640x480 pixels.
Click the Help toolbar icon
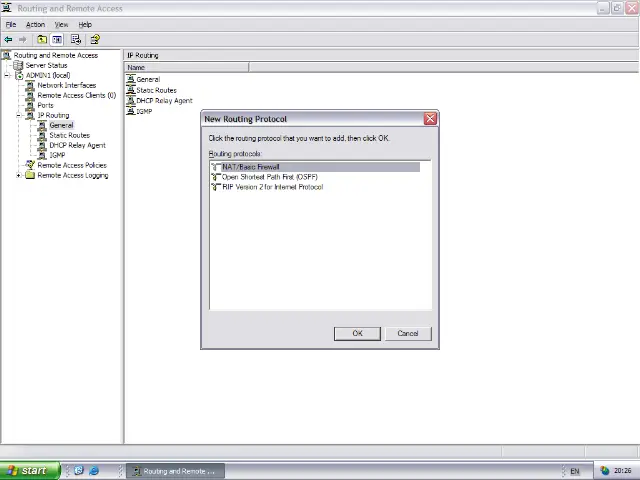95,40
